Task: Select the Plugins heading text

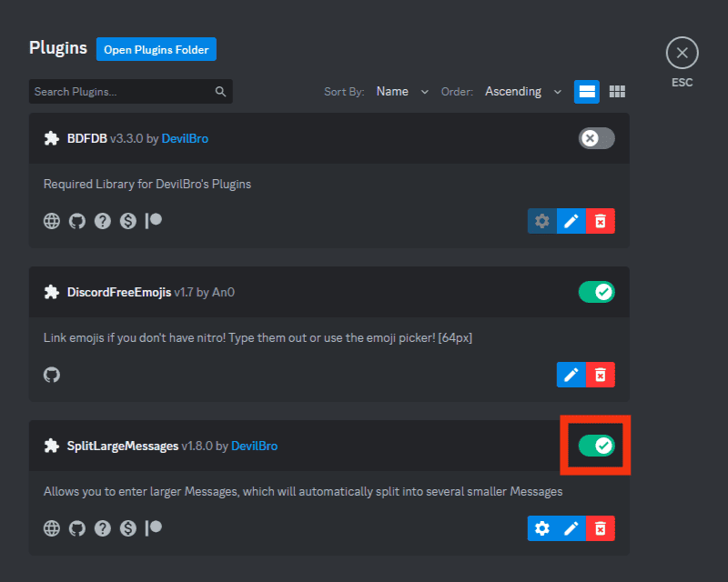Action: (58, 48)
